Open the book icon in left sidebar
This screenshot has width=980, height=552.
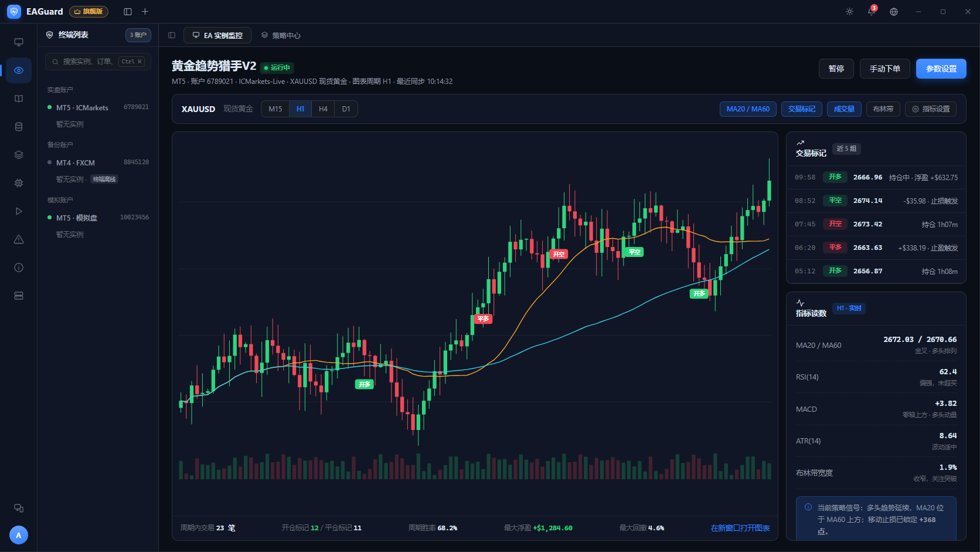(x=19, y=99)
